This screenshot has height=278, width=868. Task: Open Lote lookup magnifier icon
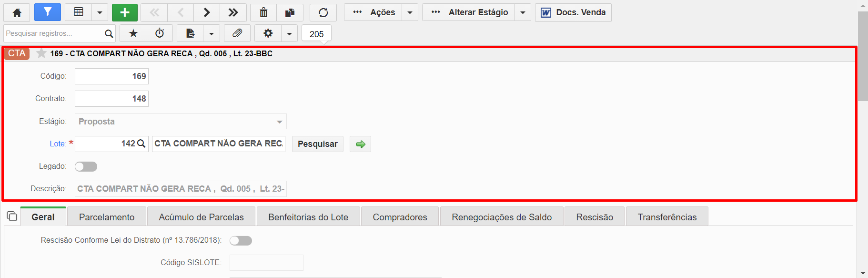click(x=141, y=144)
